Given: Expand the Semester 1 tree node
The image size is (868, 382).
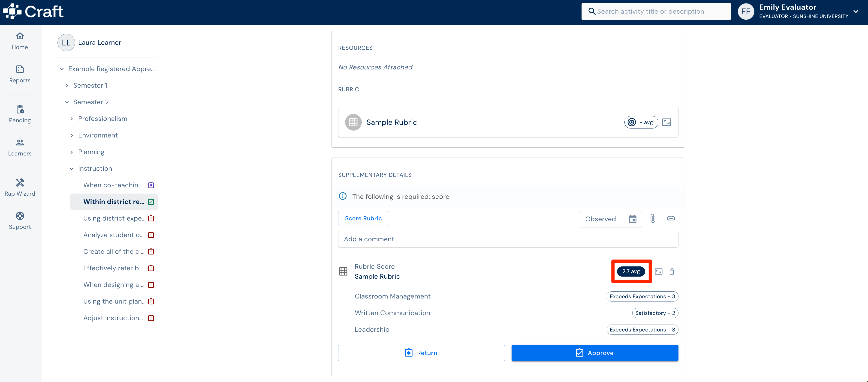Looking at the screenshot, I should coord(67,86).
